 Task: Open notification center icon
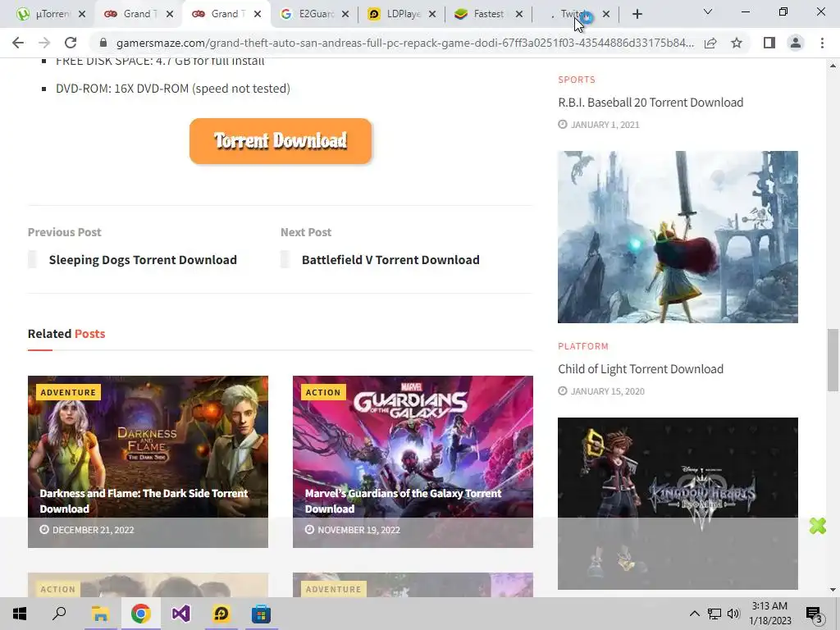coord(814,614)
